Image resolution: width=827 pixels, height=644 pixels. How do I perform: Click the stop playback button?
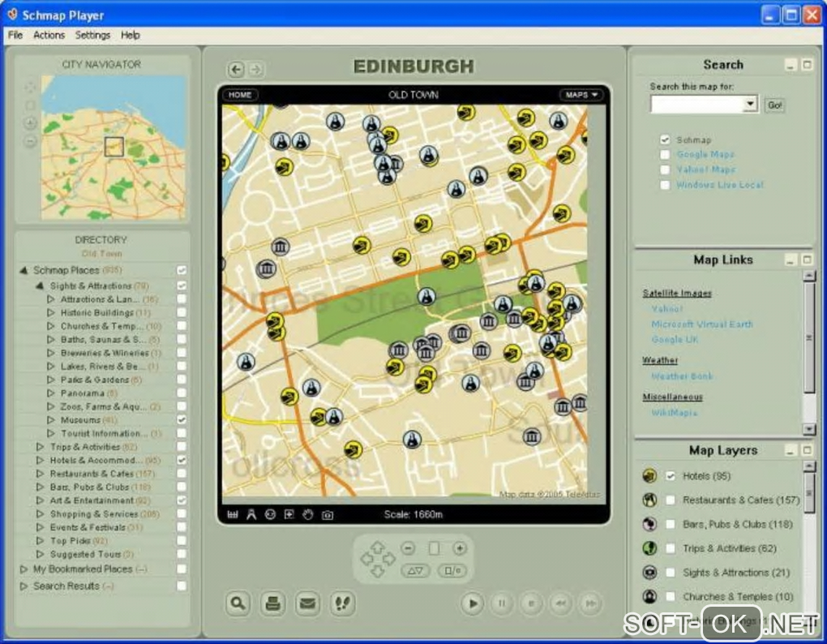[531, 603]
